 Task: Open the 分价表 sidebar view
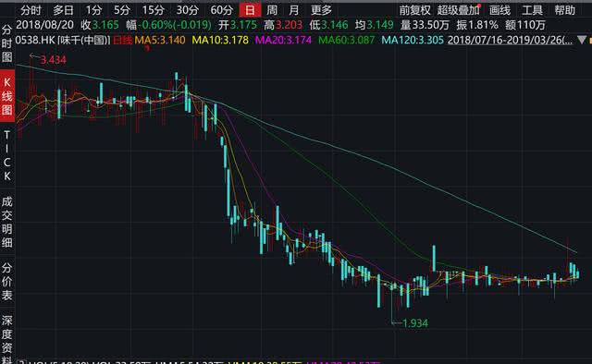[7, 282]
